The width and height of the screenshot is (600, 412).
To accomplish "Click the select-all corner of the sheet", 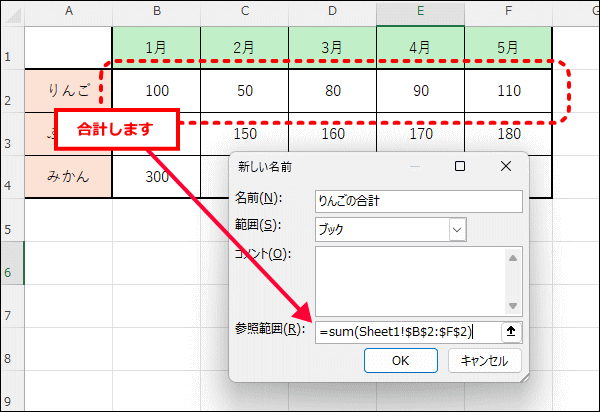I will pyautogui.click(x=13, y=15).
